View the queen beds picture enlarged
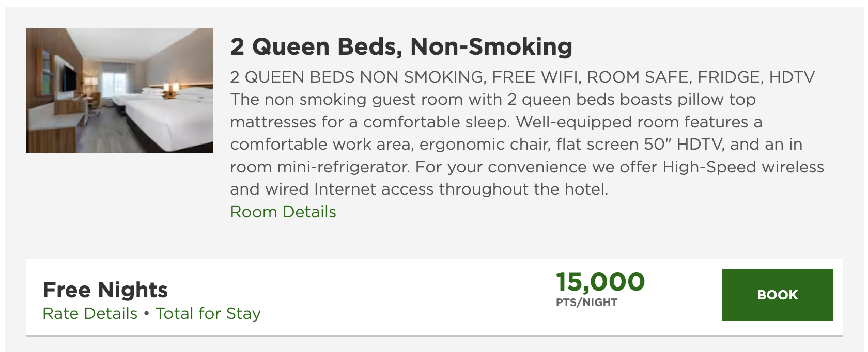868x352 pixels. (119, 90)
